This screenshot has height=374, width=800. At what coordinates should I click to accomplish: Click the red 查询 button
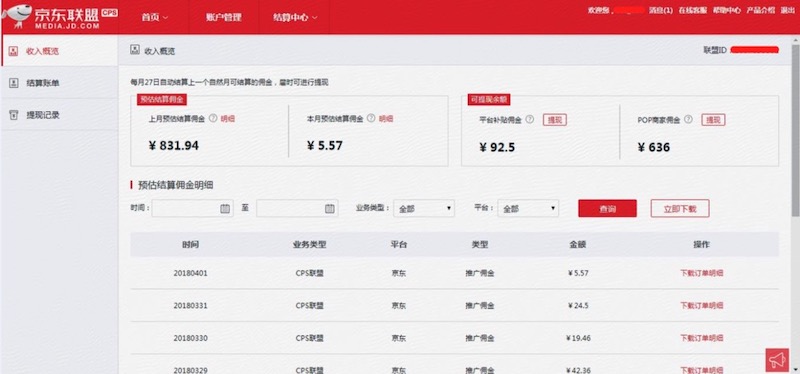[x=607, y=208]
